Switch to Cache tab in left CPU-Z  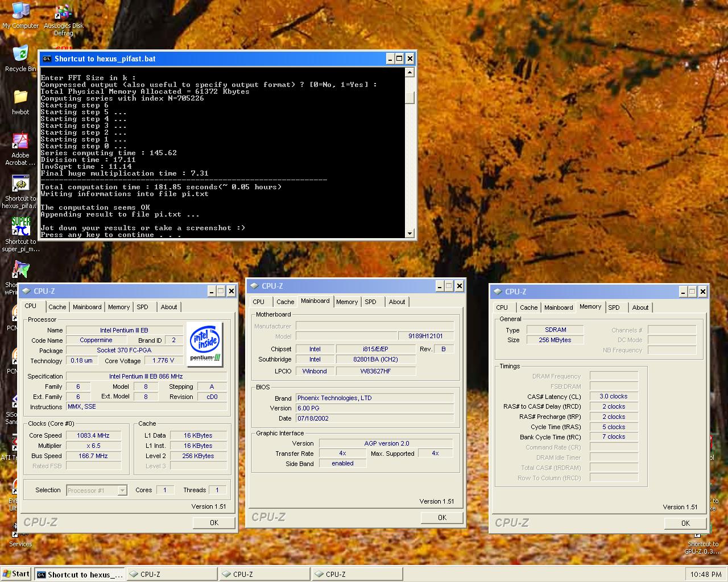tap(57, 307)
